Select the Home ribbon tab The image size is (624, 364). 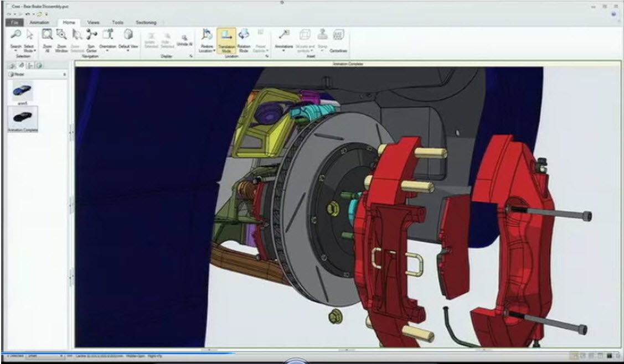pyautogui.click(x=69, y=22)
